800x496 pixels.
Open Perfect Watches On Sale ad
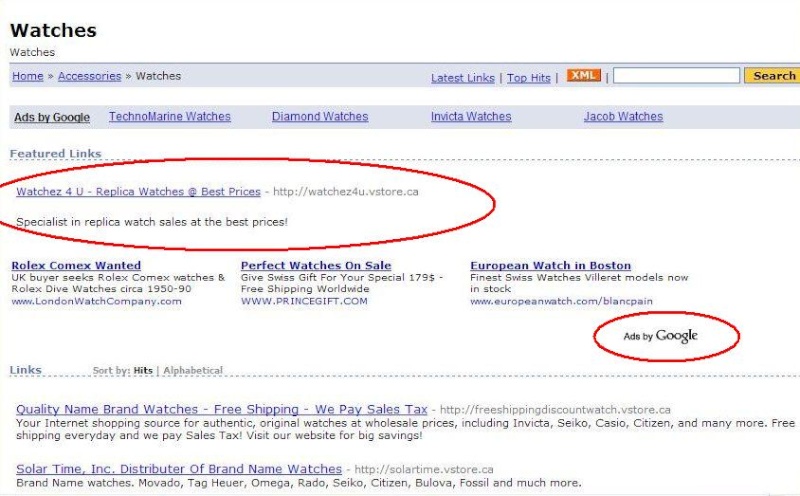point(316,265)
